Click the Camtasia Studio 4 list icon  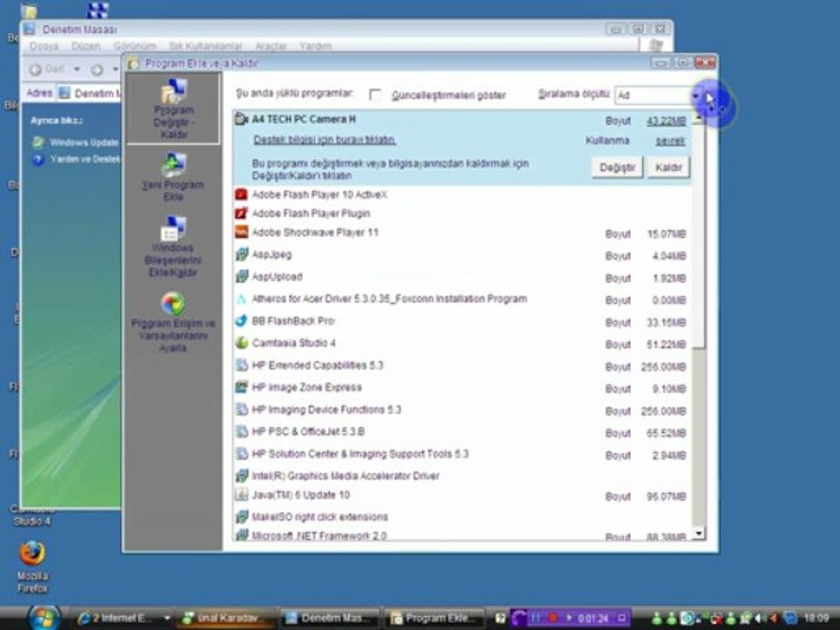click(x=241, y=343)
